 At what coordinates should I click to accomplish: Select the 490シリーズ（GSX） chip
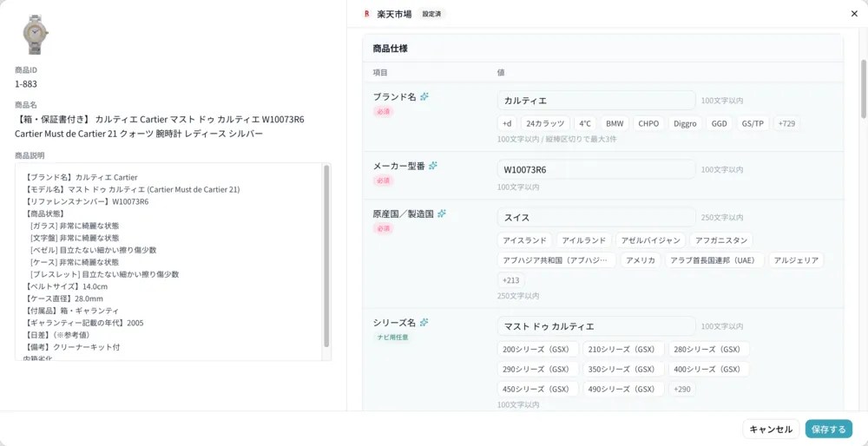(624, 389)
